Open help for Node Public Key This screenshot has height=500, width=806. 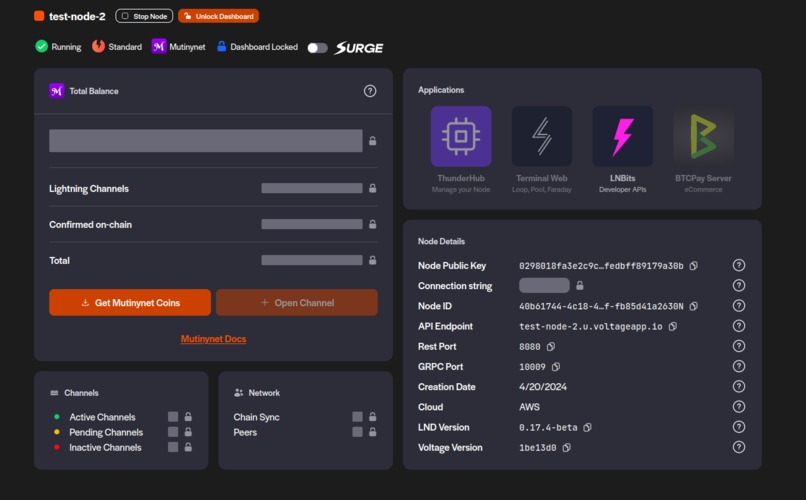739,265
